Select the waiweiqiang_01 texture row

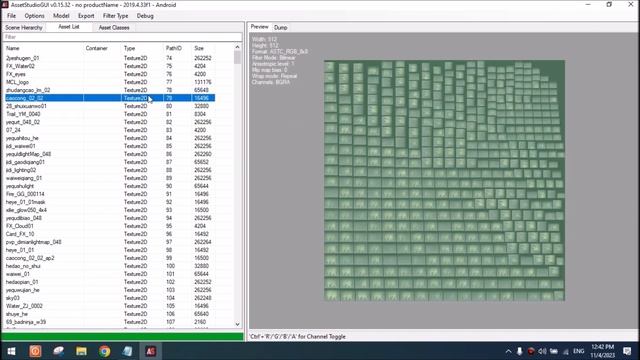(109, 178)
